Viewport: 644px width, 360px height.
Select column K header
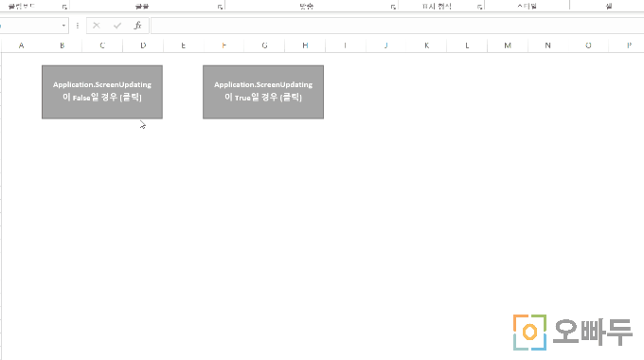pyautogui.click(x=427, y=45)
